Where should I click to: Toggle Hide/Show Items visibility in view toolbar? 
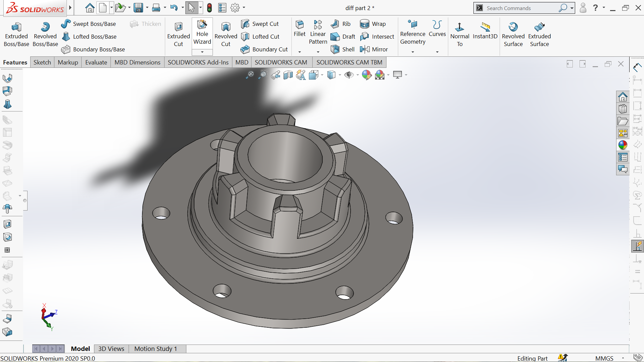coord(349,75)
